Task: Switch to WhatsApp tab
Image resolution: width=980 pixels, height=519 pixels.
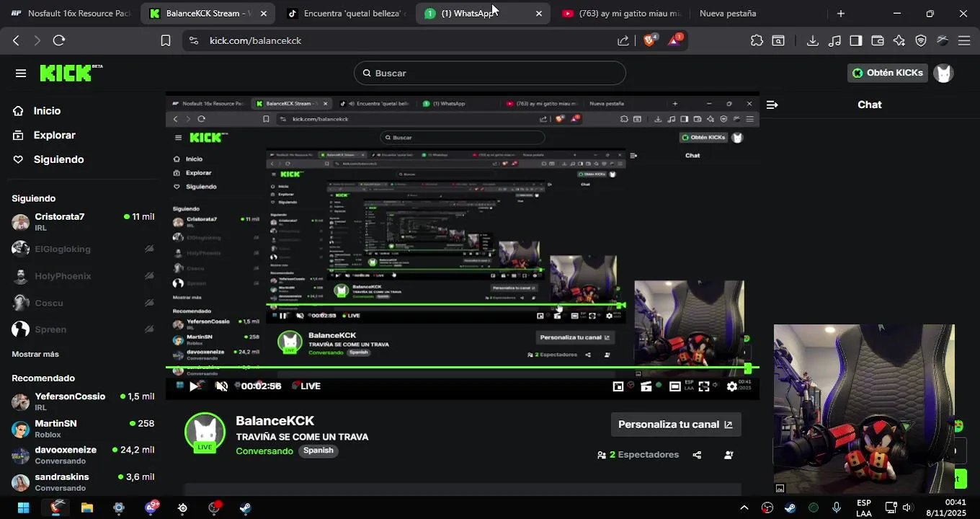Action: tap(483, 13)
